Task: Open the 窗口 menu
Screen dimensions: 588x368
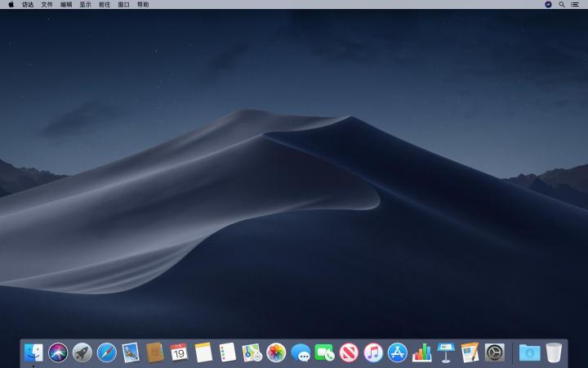Action: point(124,5)
